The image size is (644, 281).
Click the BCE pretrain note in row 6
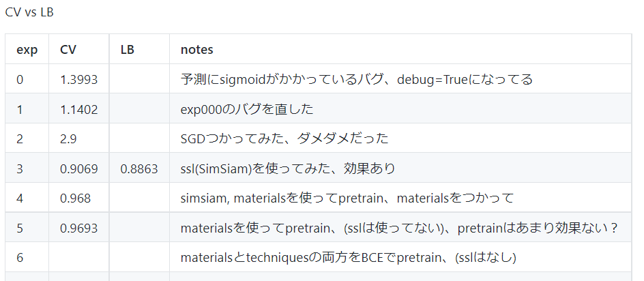[348, 258]
